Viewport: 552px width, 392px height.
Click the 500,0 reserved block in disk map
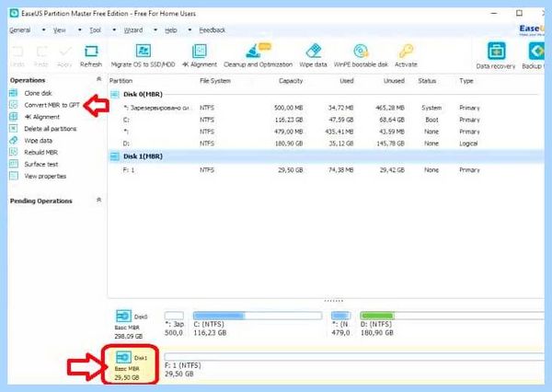coord(174,316)
